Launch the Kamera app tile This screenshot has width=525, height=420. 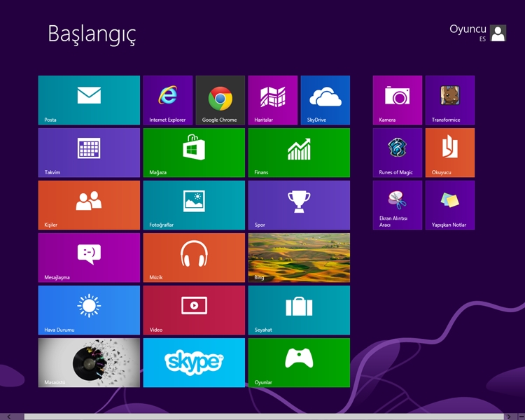397,100
